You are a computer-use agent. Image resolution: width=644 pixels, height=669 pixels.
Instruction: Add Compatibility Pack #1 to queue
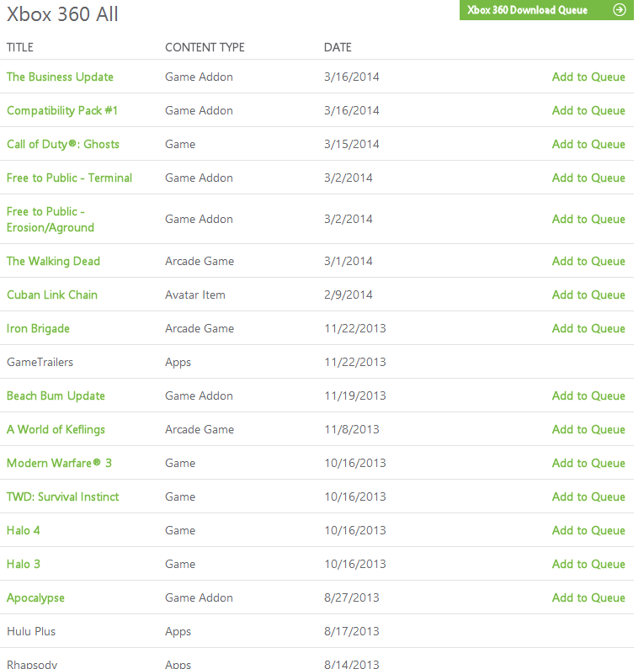click(588, 110)
